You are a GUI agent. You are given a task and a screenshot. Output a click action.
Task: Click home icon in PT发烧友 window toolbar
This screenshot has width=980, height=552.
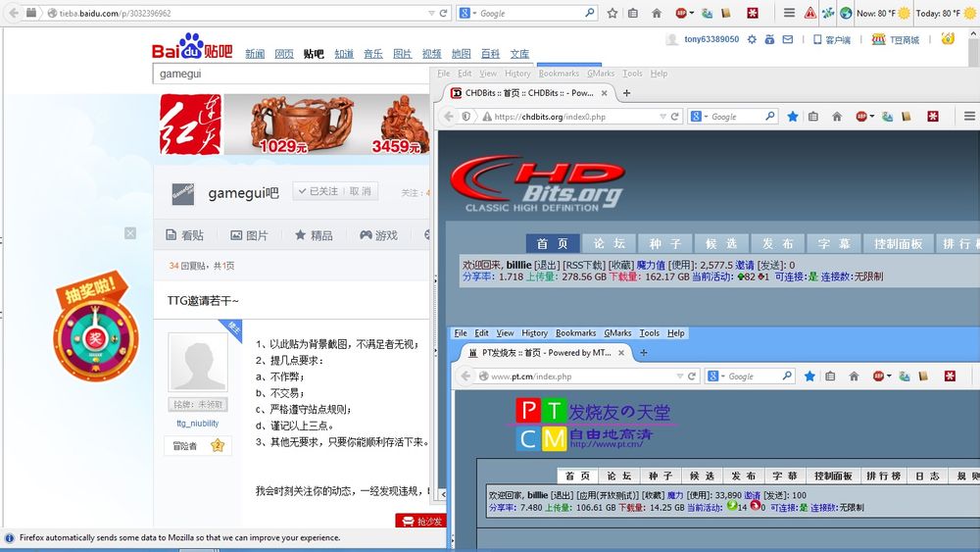tap(854, 376)
